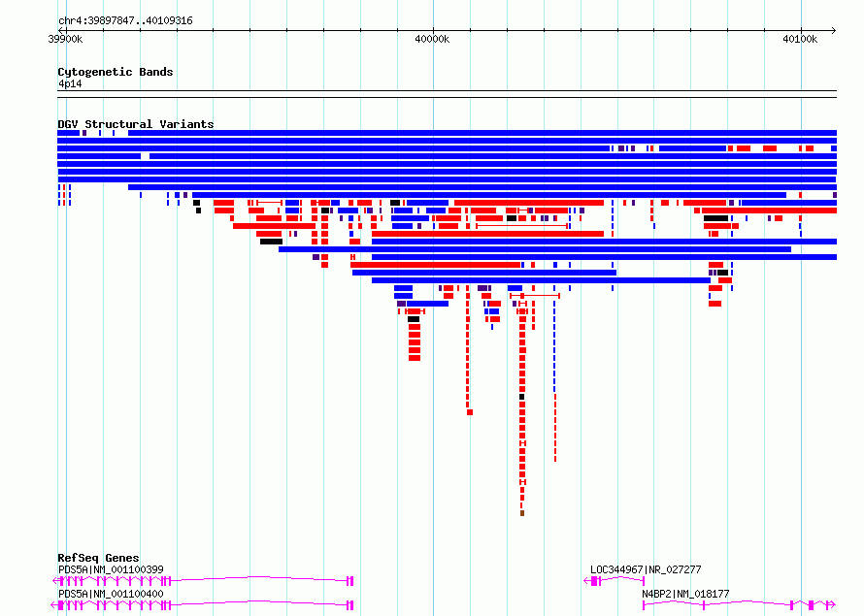Select the PDS5A NM_001100399 gene model glyph
The image size is (864, 616).
203,581
